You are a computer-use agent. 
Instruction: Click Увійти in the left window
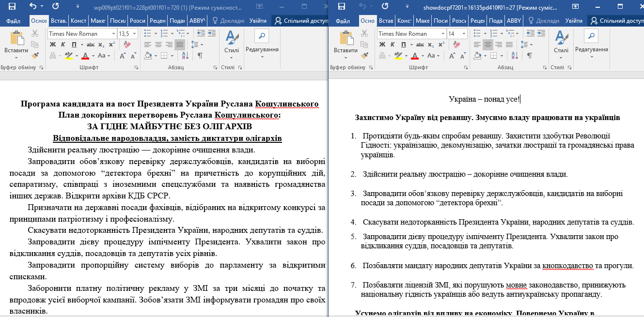(258, 21)
